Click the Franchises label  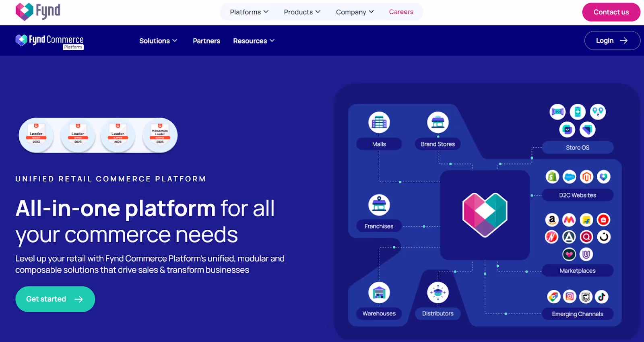(379, 226)
